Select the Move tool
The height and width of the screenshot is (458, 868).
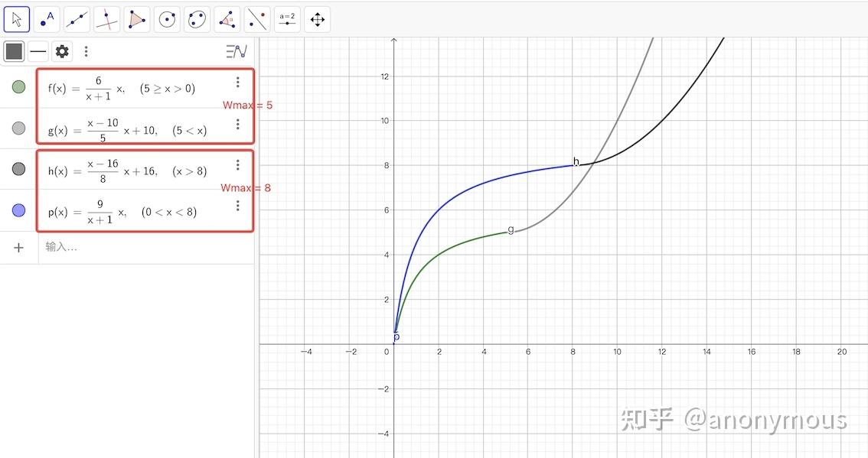tap(16, 19)
